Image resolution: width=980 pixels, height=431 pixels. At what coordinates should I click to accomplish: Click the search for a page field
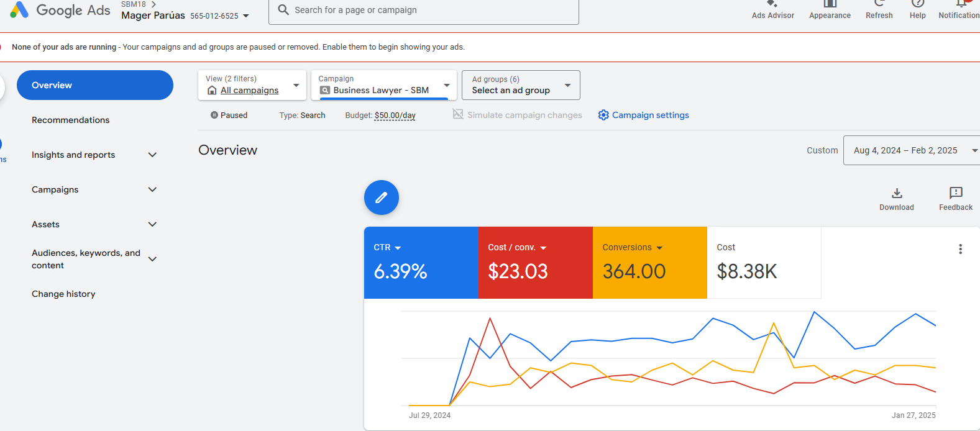click(424, 11)
